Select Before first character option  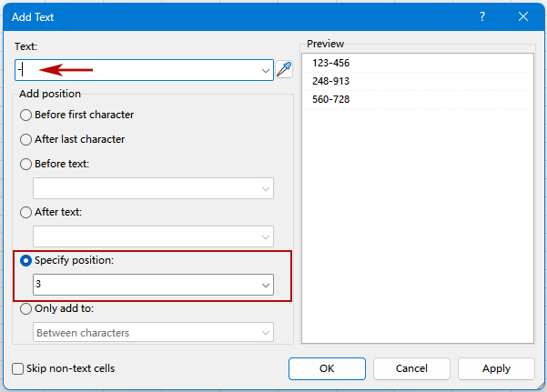coord(25,115)
